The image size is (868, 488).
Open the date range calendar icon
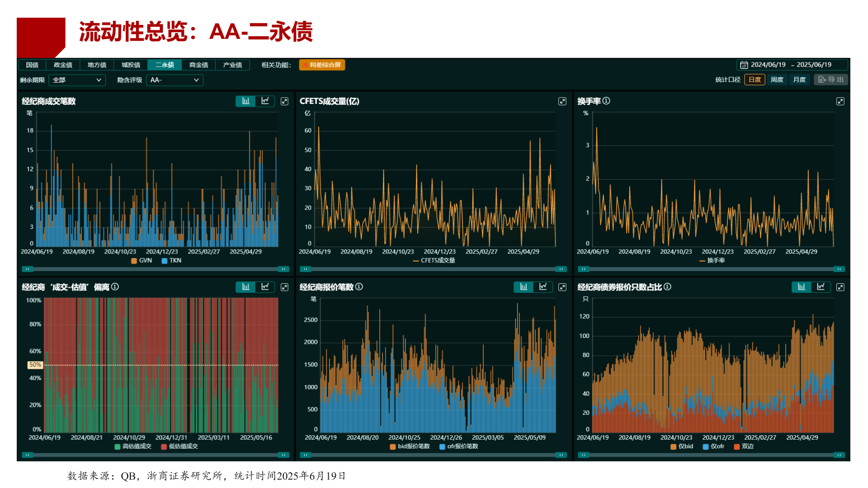744,65
